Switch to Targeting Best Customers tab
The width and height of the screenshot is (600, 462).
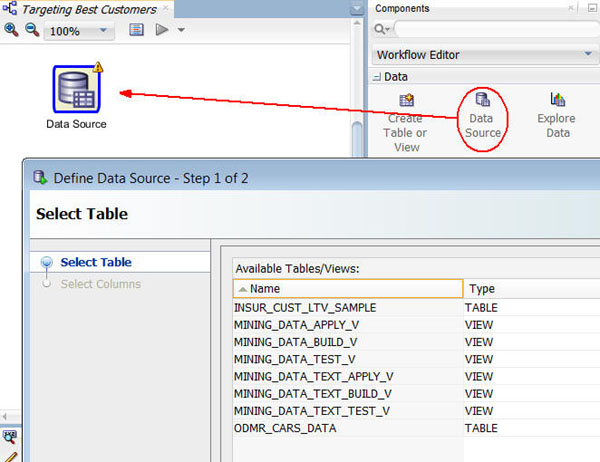pos(89,9)
